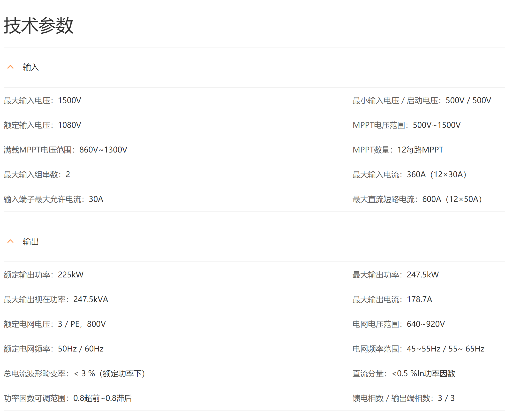Viewport: 505px width, 420px height.
Task: Click 最大输入电流 360A text
Action: click(x=409, y=175)
